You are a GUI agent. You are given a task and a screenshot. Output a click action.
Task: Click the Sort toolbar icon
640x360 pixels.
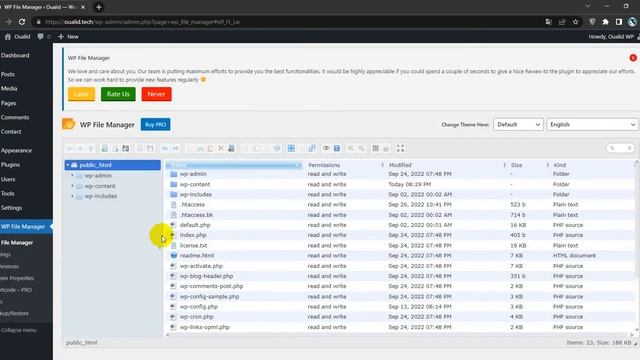tap(386, 148)
